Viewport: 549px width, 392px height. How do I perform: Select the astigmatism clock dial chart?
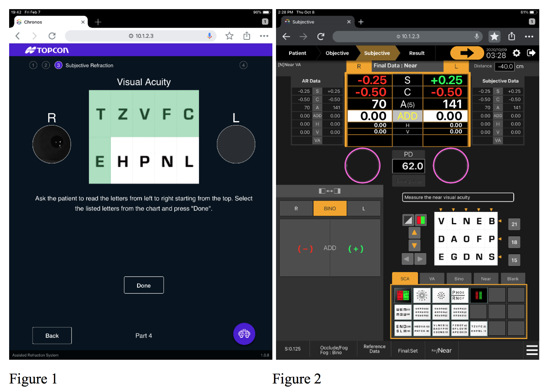click(422, 295)
